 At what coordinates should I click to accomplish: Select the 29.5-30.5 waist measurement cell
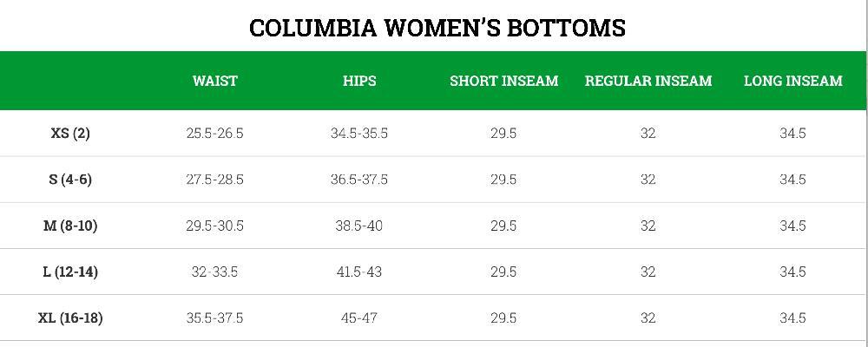[214, 226]
